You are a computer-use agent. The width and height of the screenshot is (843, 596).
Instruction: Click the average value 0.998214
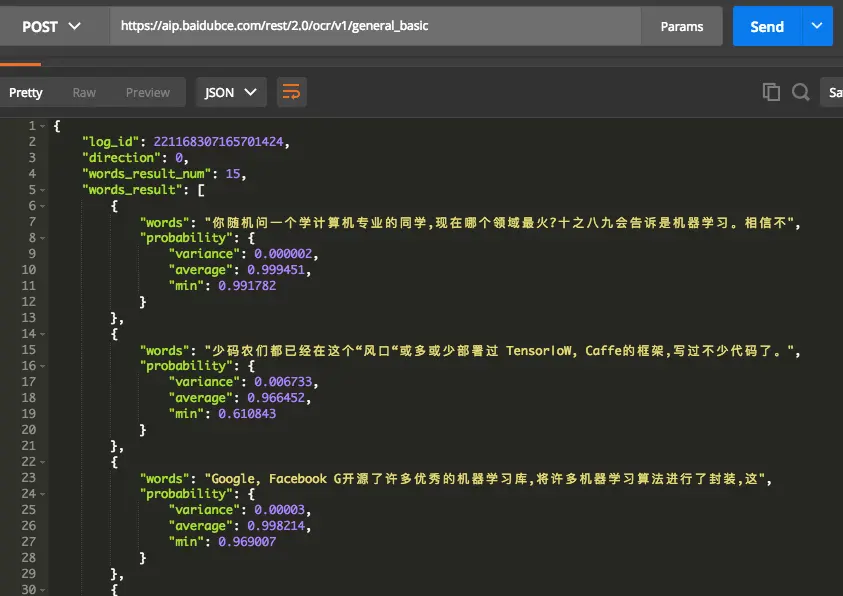click(276, 526)
